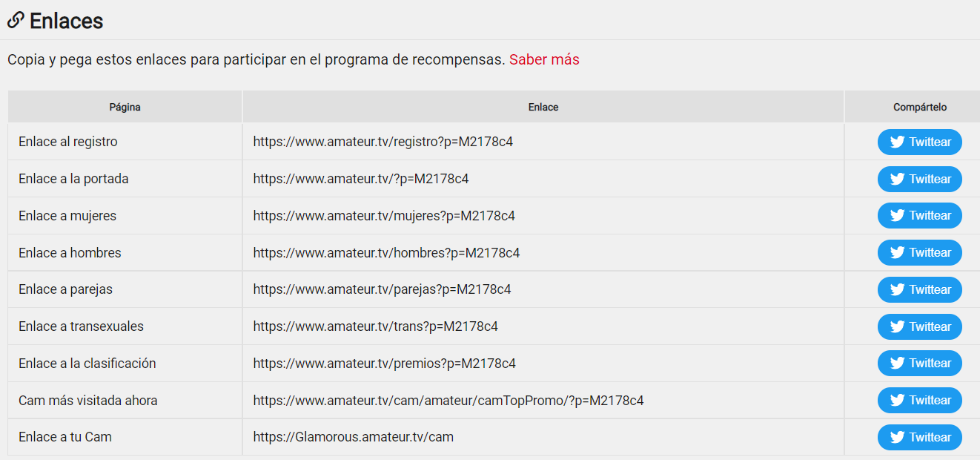Screen dimensions: 980x460
Task: Click the Enlace a tu Cam cell
Action: pyautogui.click(x=125, y=437)
